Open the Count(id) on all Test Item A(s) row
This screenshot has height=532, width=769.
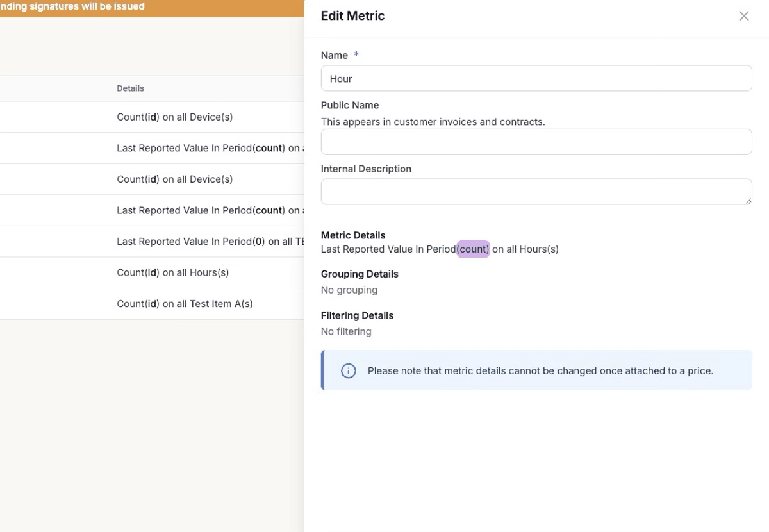pyautogui.click(x=185, y=304)
